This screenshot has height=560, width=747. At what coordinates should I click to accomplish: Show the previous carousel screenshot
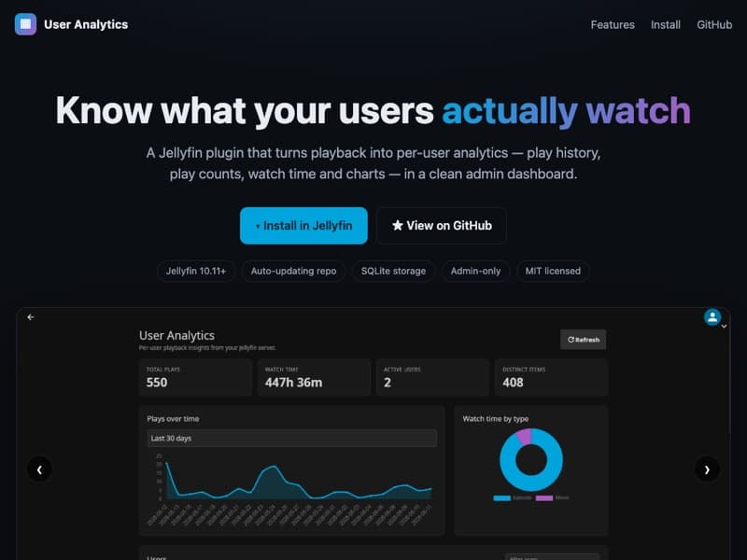tap(39, 469)
